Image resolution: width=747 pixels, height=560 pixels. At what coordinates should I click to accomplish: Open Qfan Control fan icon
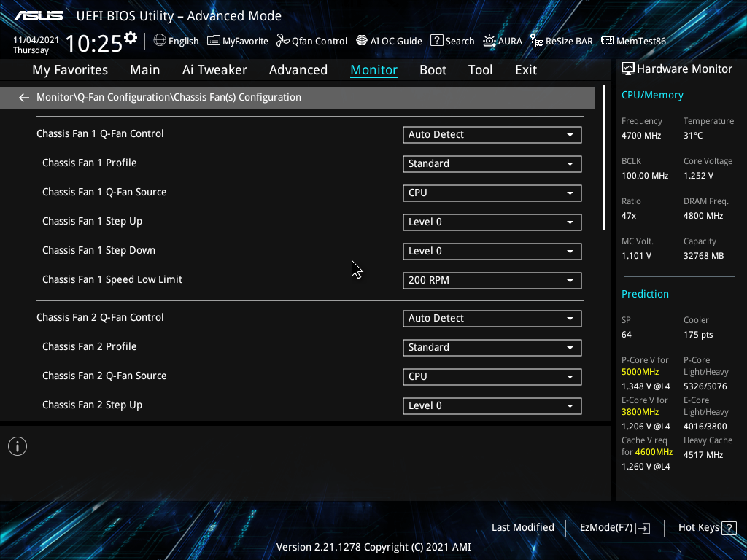(282, 41)
